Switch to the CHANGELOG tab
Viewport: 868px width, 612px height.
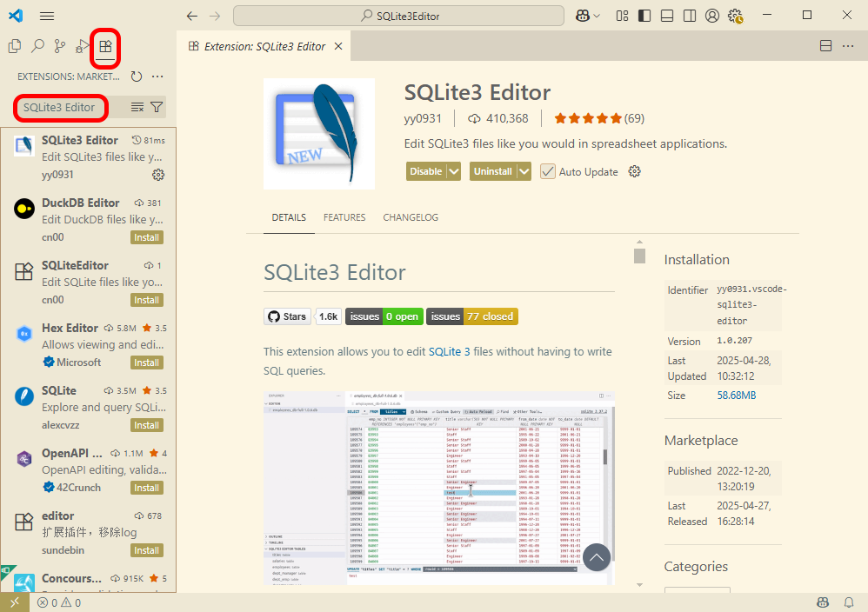tap(411, 217)
